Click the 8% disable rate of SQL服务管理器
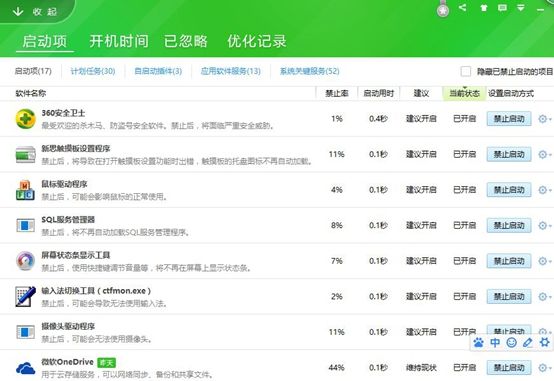 pyautogui.click(x=337, y=225)
